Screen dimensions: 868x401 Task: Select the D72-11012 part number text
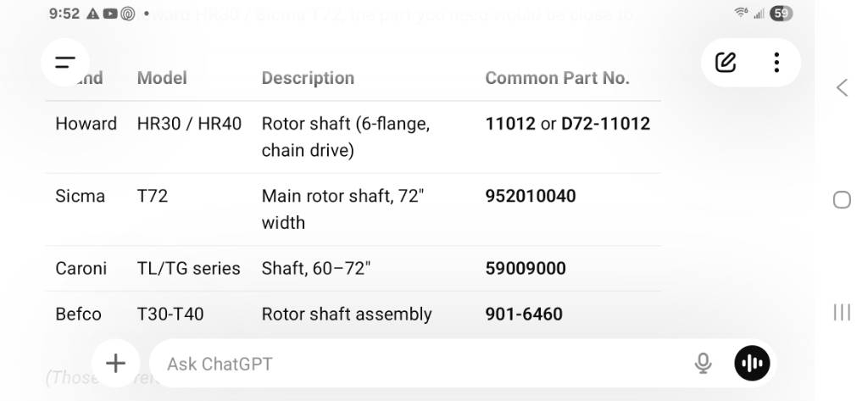click(605, 124)
